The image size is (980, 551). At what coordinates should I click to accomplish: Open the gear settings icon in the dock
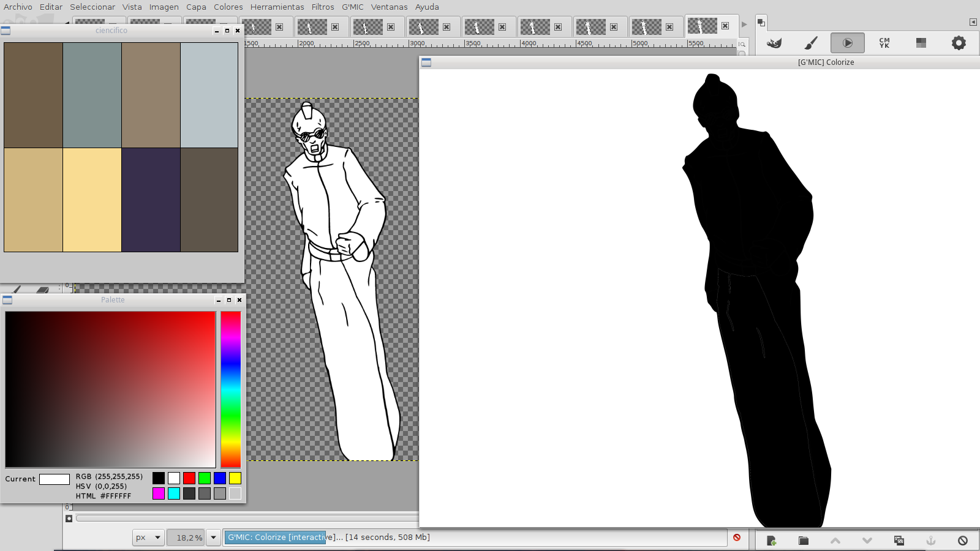pyautogui.click(x=959, y=43)
